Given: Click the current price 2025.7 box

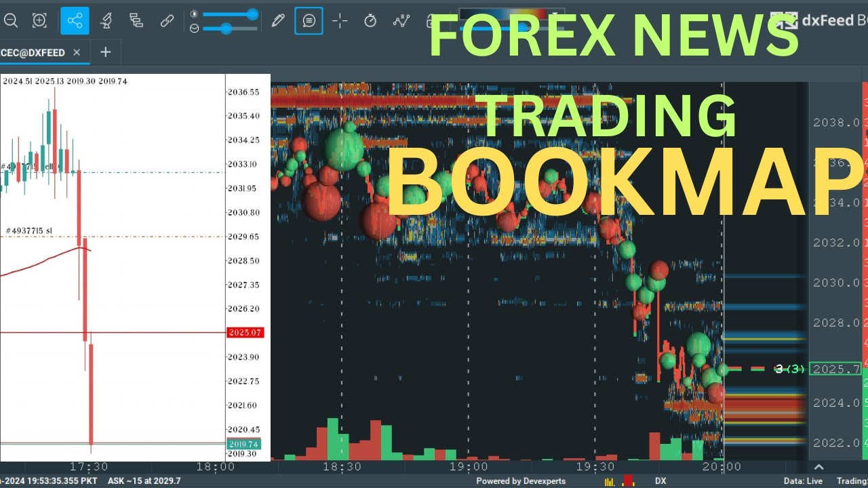Looking at the screenshot, I should [835, 369].
